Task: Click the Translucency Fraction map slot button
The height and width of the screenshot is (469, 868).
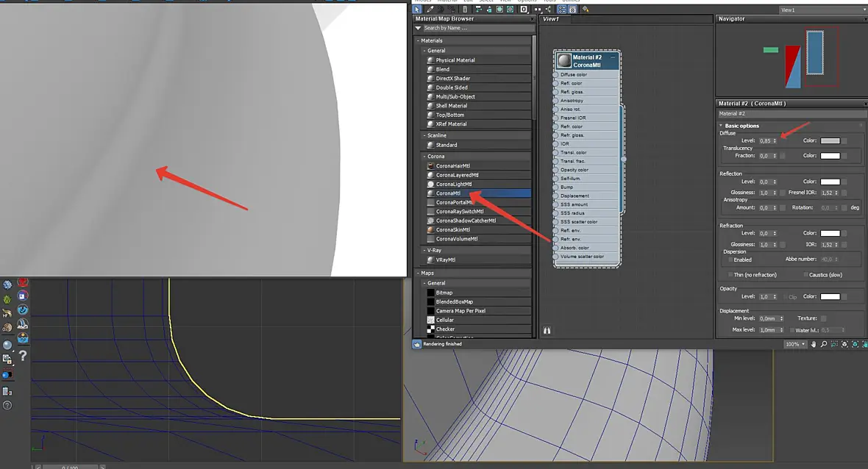Action: point(783,156)
